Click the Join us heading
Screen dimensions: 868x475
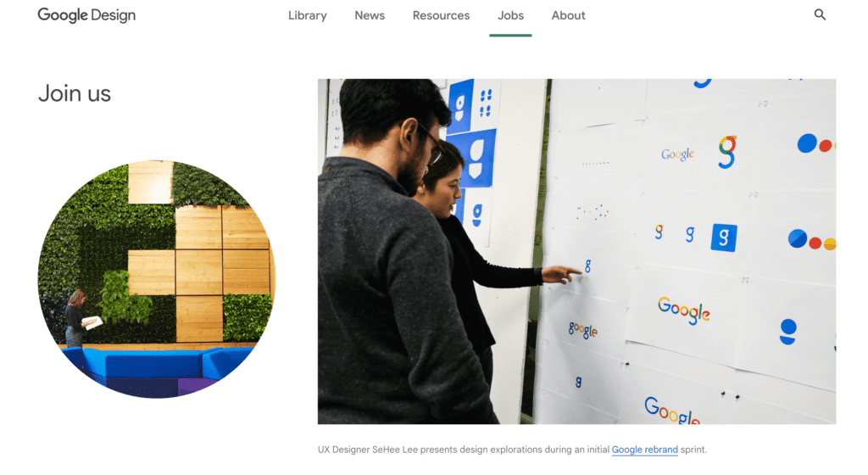pos(75,93)
